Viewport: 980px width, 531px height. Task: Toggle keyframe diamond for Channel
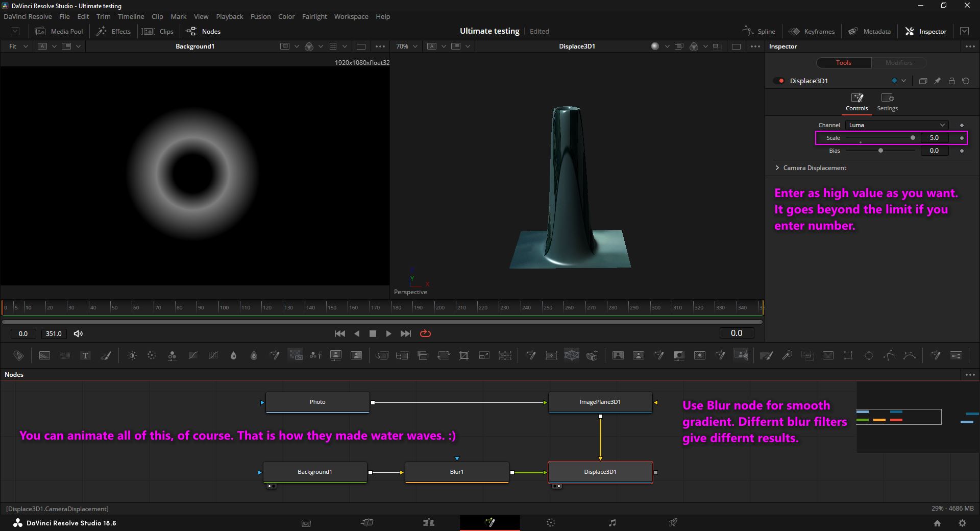962,125
